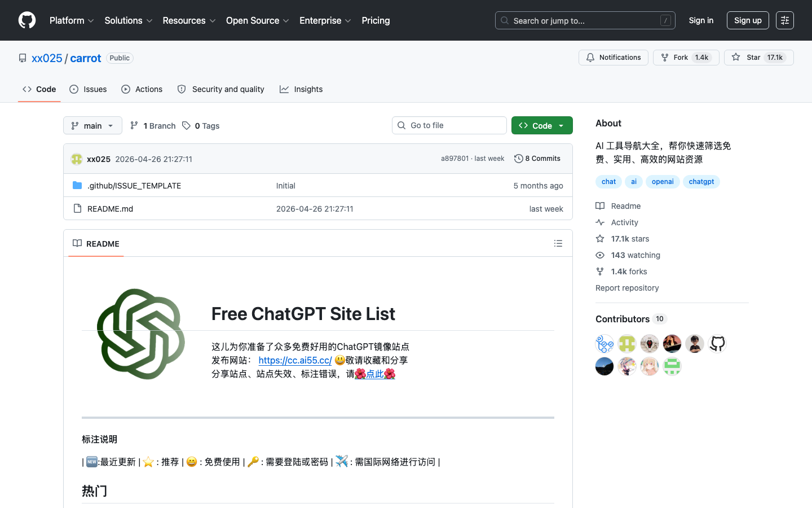View the 8 Commits history
Image resolution: width=812 pixels, height=508 pixels.
(537, 159)
